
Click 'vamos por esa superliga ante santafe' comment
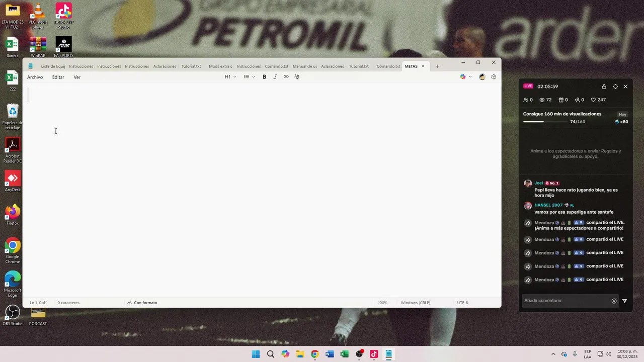coord(574,212)
